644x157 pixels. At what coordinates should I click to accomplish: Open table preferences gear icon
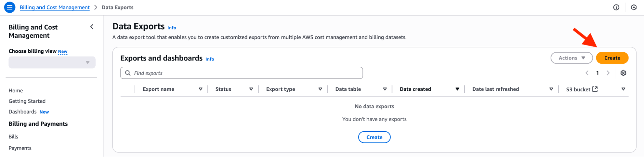(x=623, y=73)
